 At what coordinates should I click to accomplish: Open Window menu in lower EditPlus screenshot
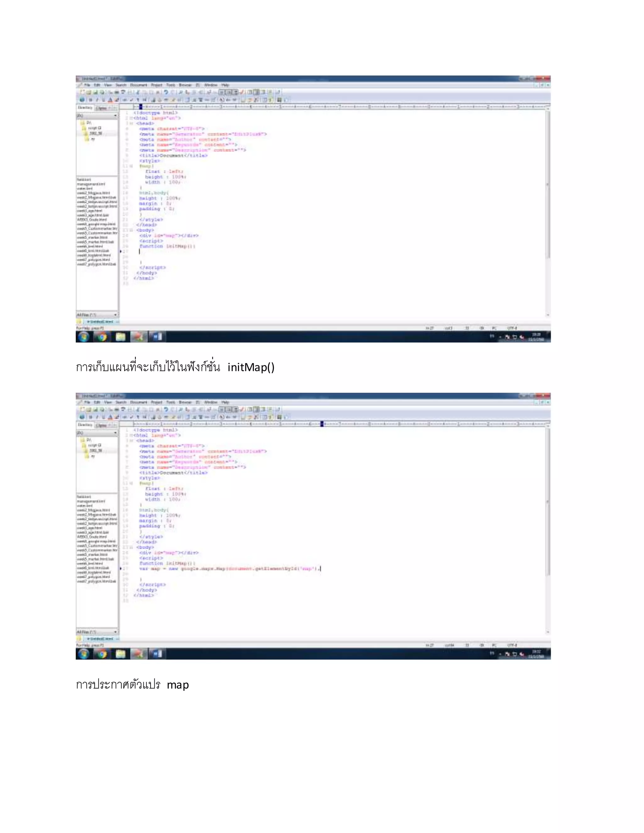(x=211, y=402)
